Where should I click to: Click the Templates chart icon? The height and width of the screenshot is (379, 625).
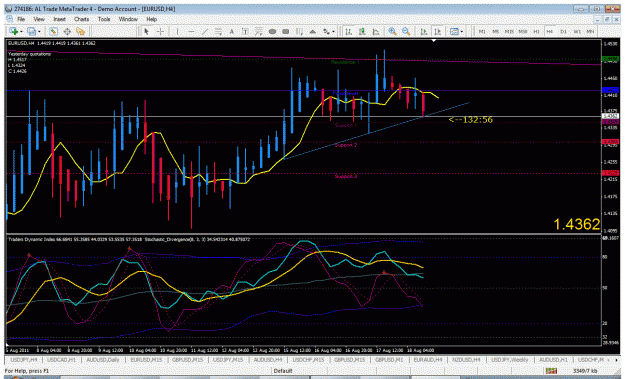[x=454, y=31]
